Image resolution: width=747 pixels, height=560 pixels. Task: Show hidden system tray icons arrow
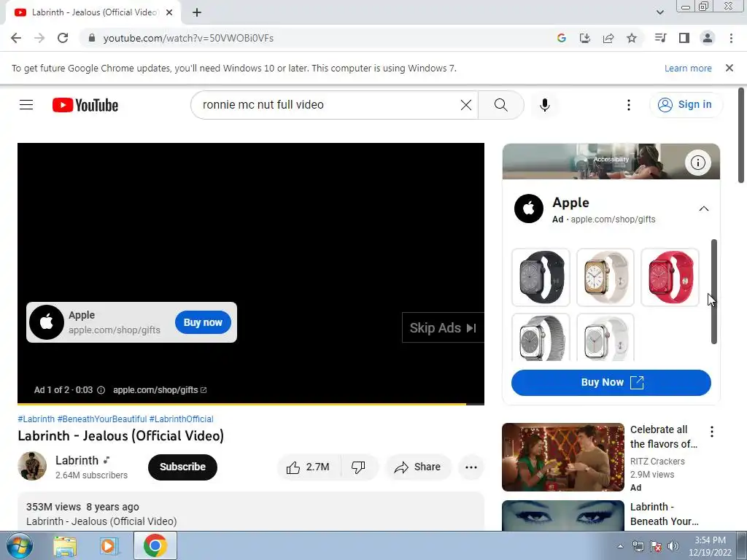620,546
